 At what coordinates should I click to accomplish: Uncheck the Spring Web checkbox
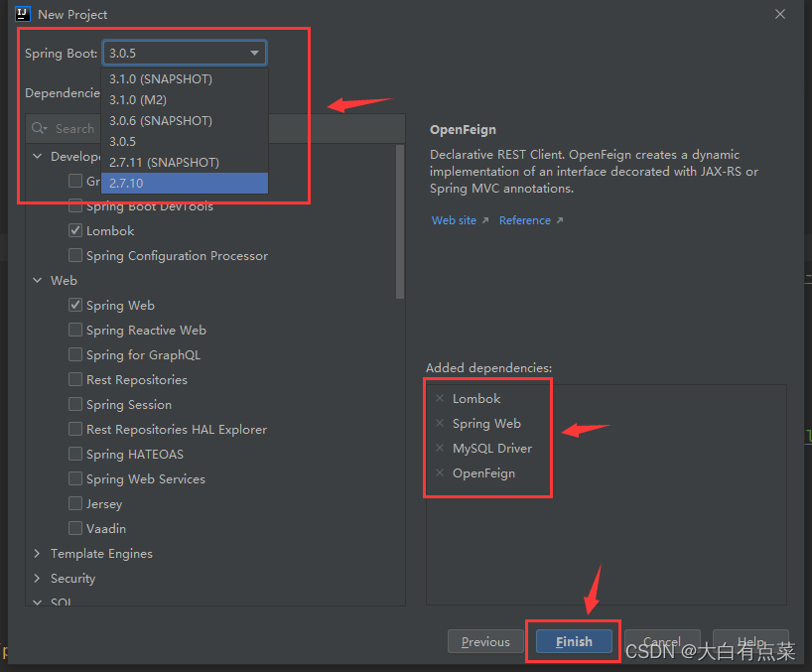point(75,305)
